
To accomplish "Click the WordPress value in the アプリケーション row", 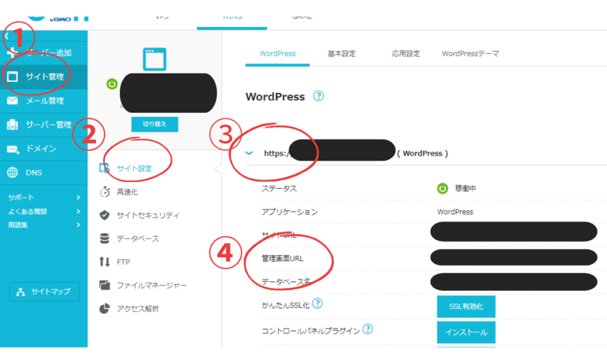I will pos(455,212).
